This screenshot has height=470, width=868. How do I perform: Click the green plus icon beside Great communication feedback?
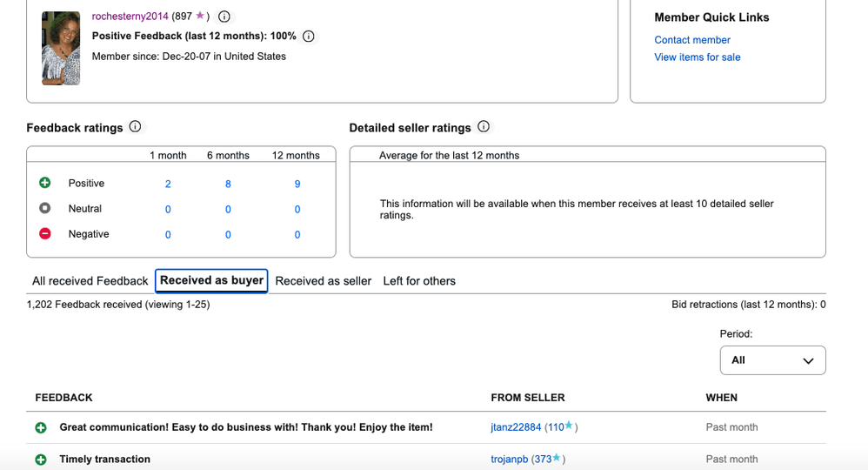[x=41, y=428]
